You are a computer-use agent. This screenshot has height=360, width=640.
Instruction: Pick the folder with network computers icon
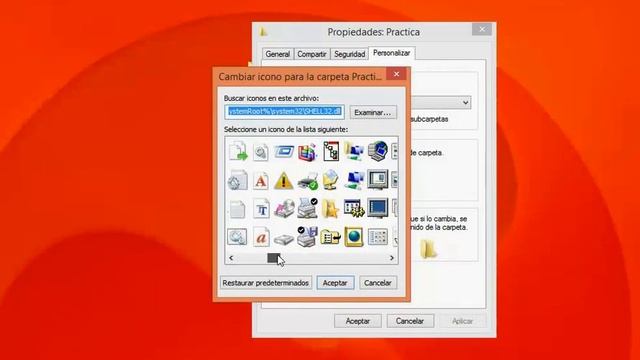point(354,151)
